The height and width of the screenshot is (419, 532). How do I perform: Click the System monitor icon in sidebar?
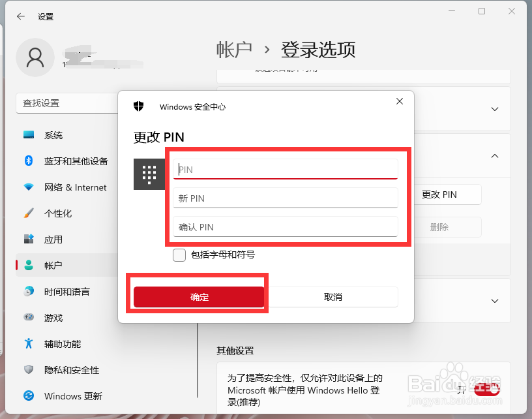click(x=29, y=135)
